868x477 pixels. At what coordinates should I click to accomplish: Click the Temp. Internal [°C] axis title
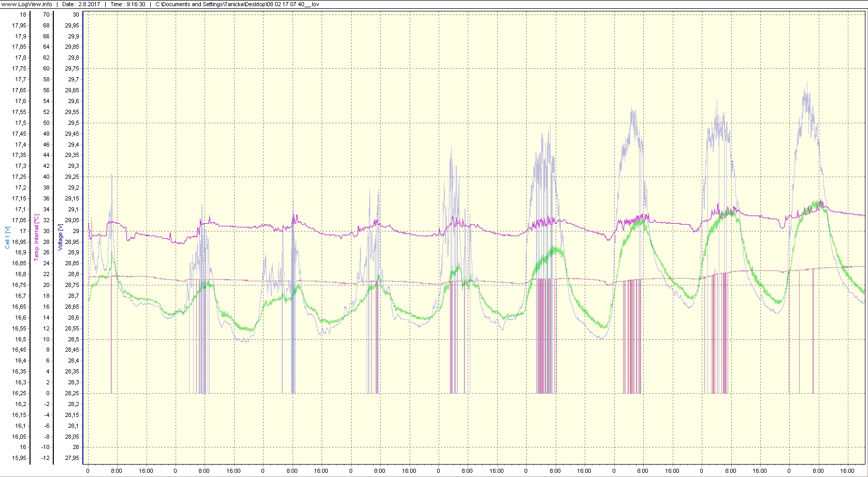tap(36, 237)
